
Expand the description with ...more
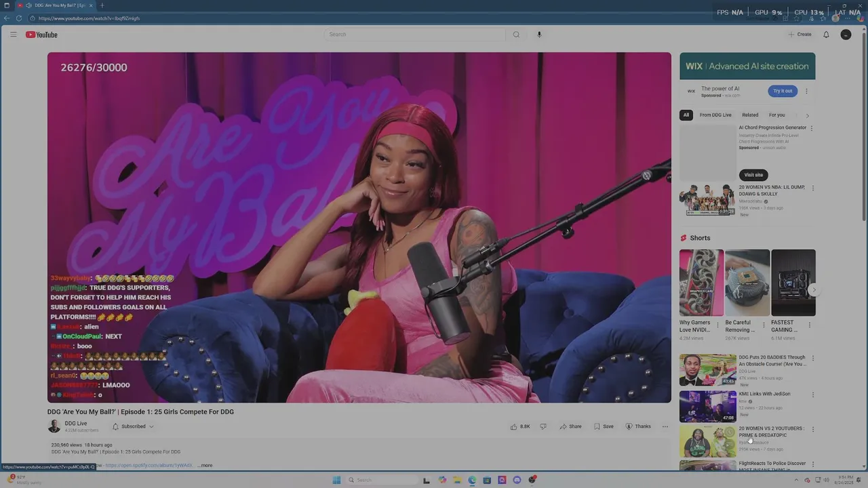[x=205, y=466]
